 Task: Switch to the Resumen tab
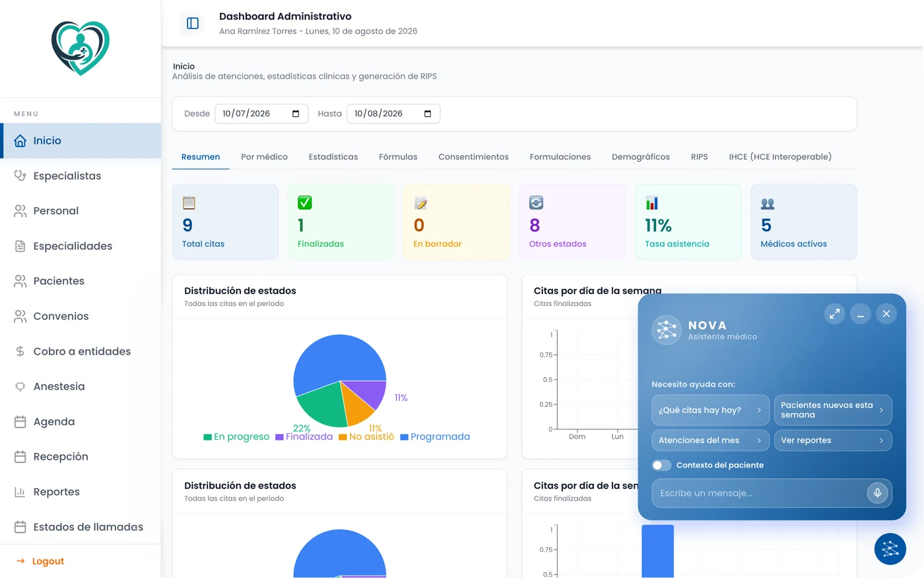201,157
